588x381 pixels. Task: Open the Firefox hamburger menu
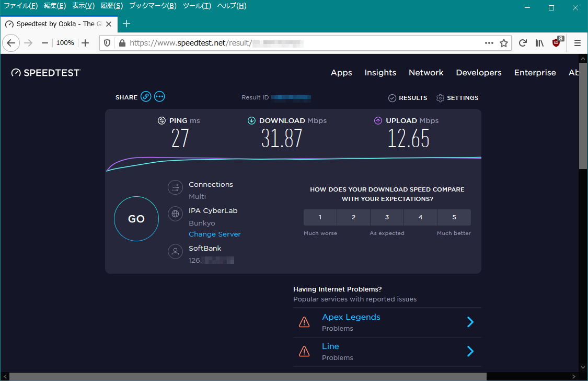(x=578, y=43)
